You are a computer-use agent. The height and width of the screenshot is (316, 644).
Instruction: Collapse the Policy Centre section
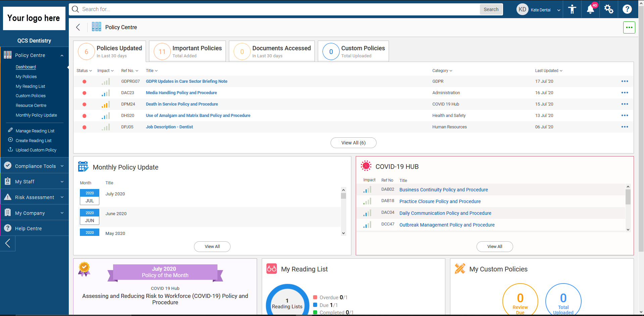(62, 55)
